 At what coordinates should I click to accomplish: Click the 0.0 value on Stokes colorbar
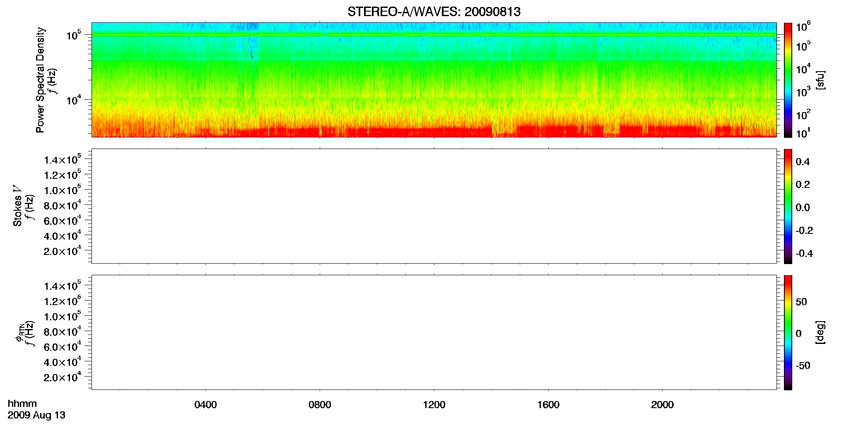(x=803, y=208)
